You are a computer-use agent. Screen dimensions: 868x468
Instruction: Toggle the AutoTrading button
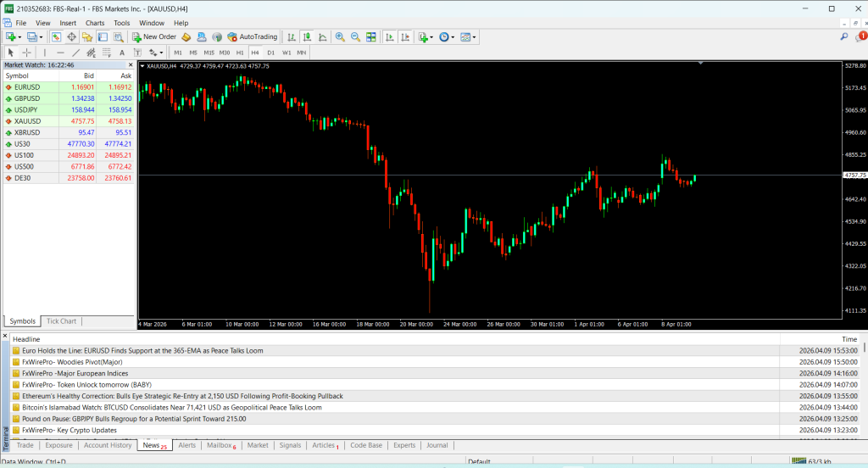pyautogui.click(x=252, y=37)
